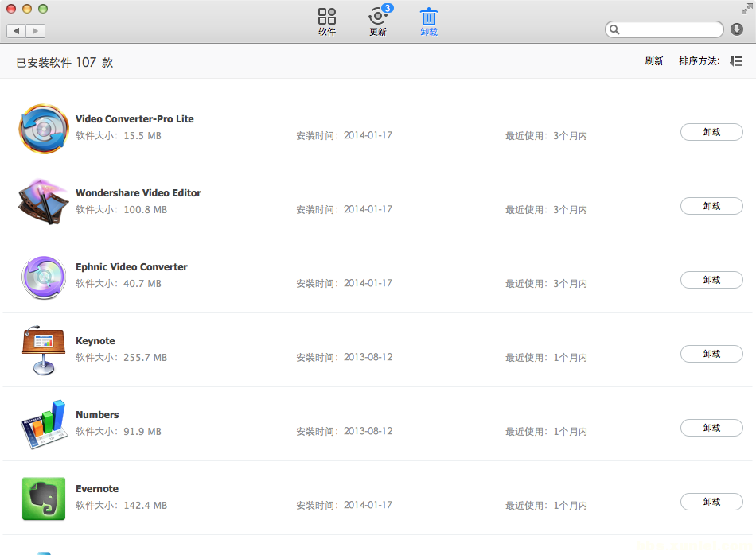Click the 40.7 MB size text
Screen dimensions: 756x555
pyautogui.click(x=142, y=284)
